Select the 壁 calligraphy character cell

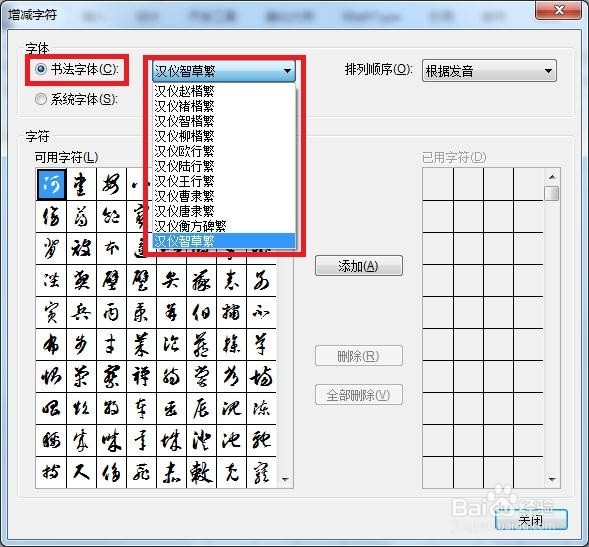tap(111, 281)
